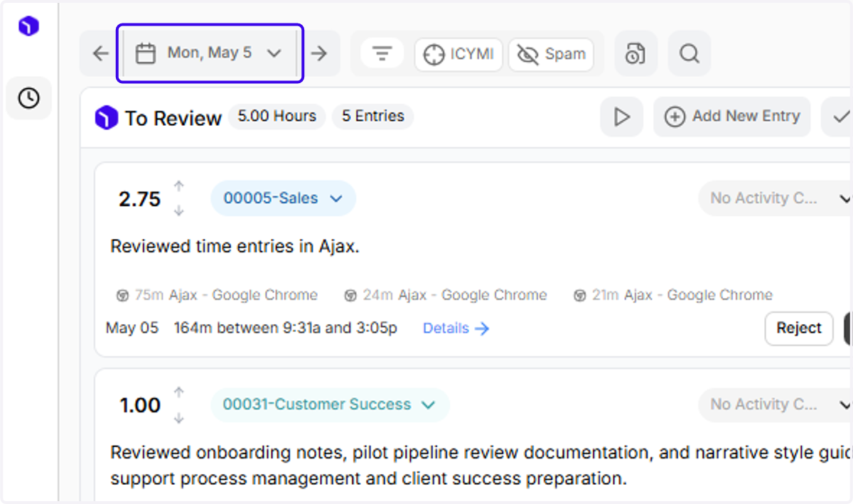Edit the 'Reviewed time entries in Ajax.' narrative

click(235, 247)
